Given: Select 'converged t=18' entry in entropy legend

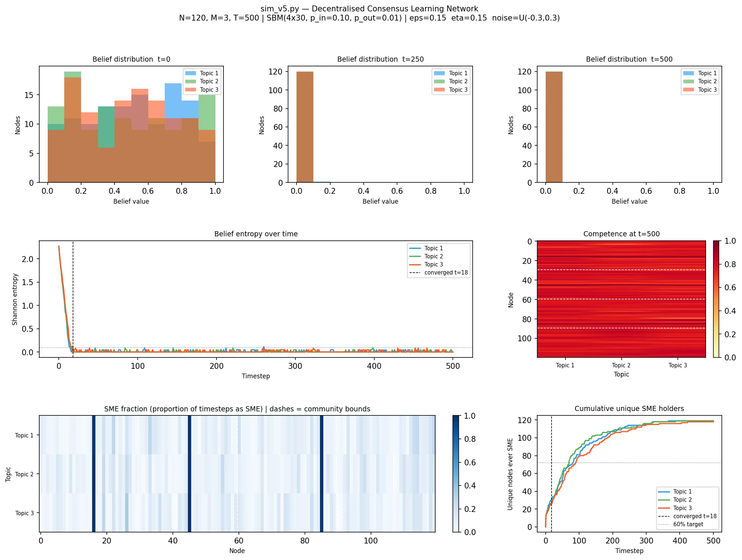Looking at the screenshot, I should [439, 273].
